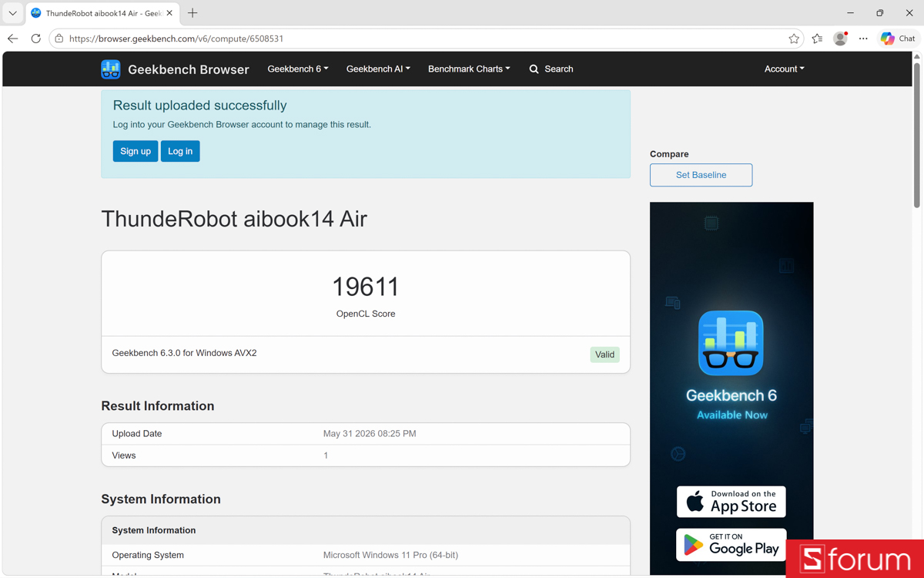Expand the Benchmark Charts dropdown
924x578 pixels.
(x=469, y=69)
